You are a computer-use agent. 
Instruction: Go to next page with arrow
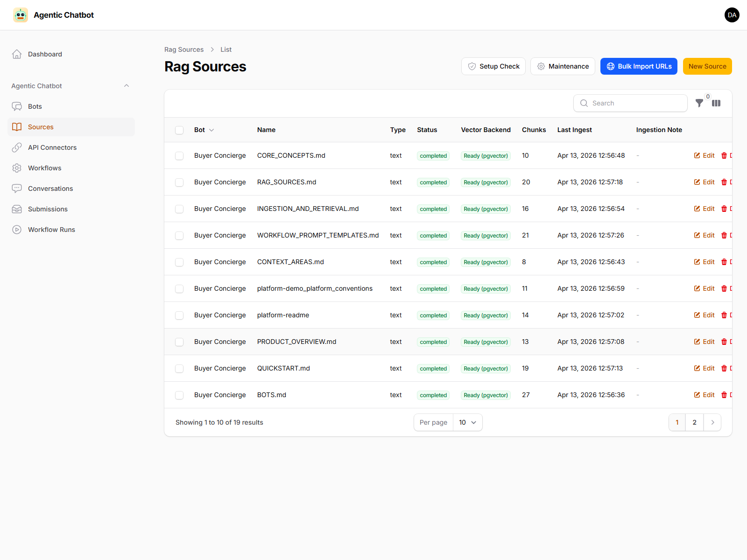click(712, 422)
